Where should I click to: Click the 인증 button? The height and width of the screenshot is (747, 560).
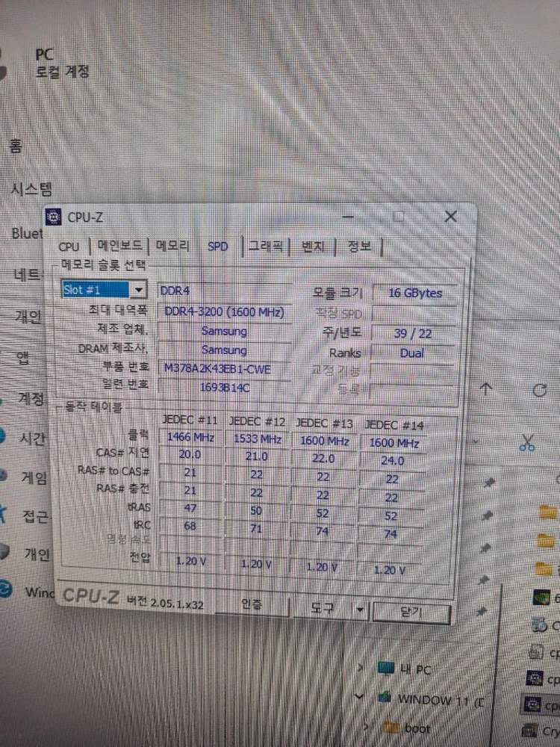click(251, 605)
